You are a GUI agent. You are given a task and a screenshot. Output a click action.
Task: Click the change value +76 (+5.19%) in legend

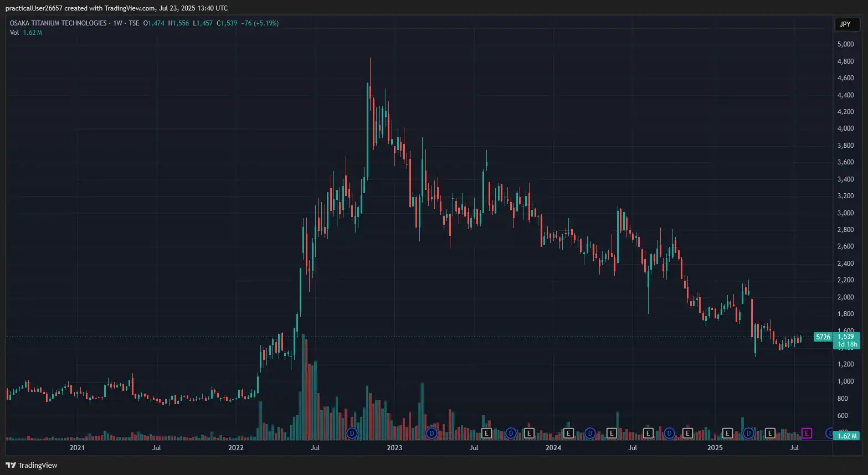(260, 23)
